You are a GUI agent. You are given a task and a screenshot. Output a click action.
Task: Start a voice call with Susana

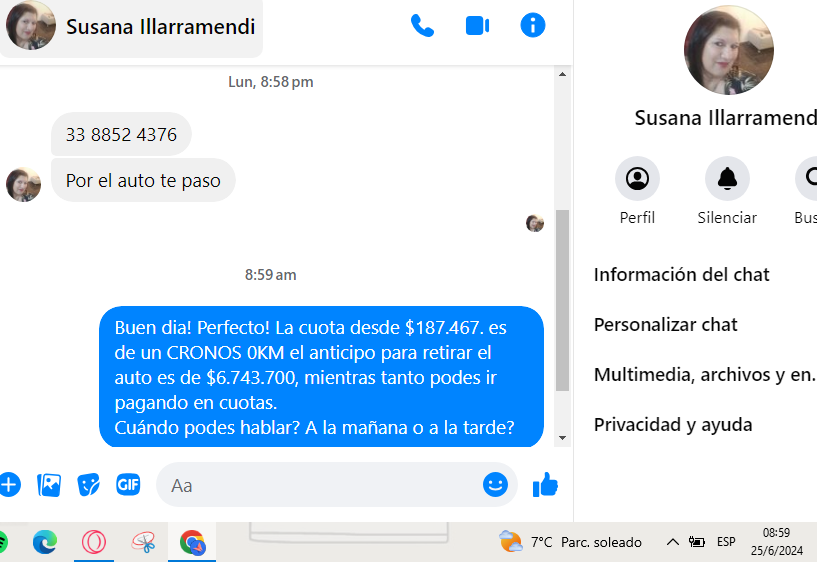point(422,26)
